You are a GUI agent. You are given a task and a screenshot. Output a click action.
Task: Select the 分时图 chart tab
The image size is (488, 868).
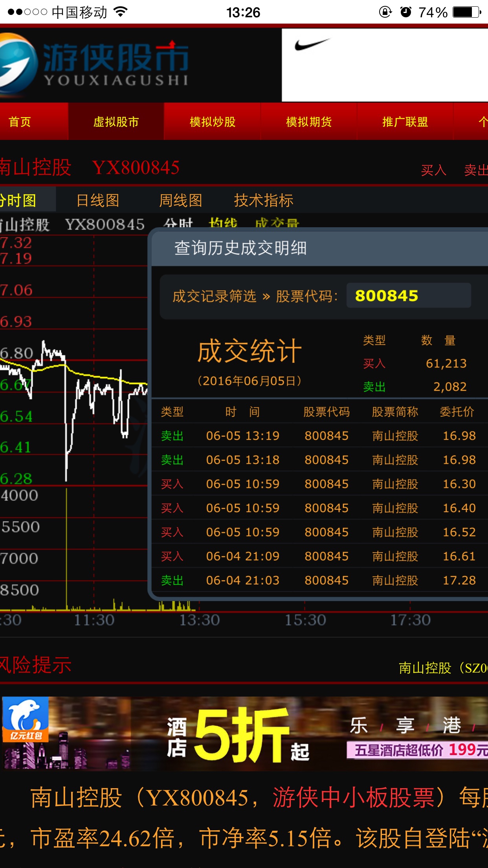(x=19, y=200)
